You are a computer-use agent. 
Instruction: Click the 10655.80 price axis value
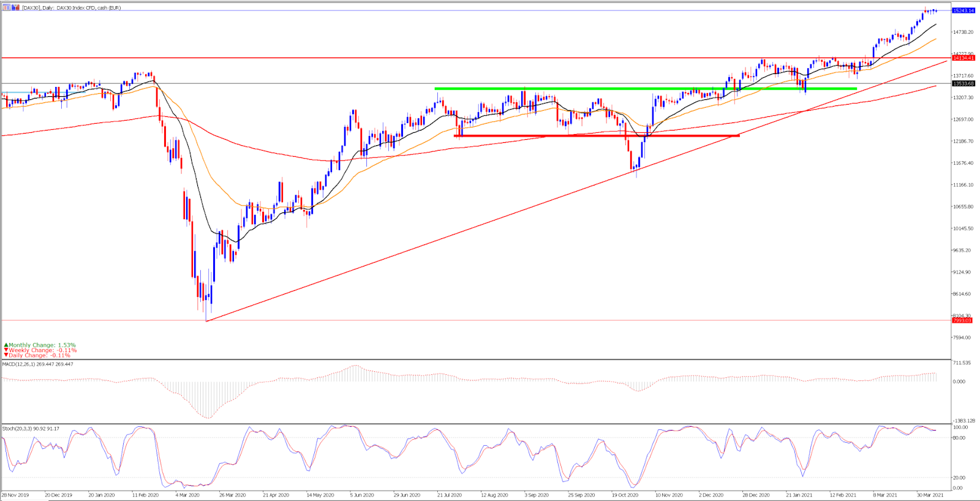tap(963, 206)
